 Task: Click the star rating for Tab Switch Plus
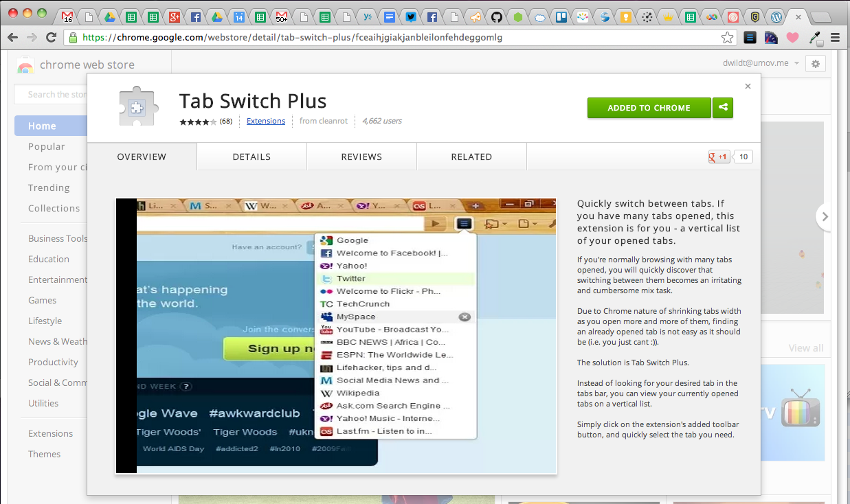click(x=198, y=122)
